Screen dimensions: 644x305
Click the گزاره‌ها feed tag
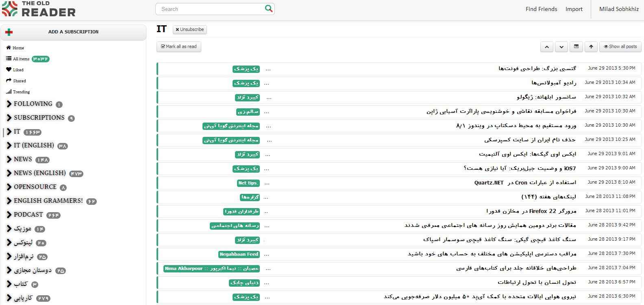[x=250, y=197]
